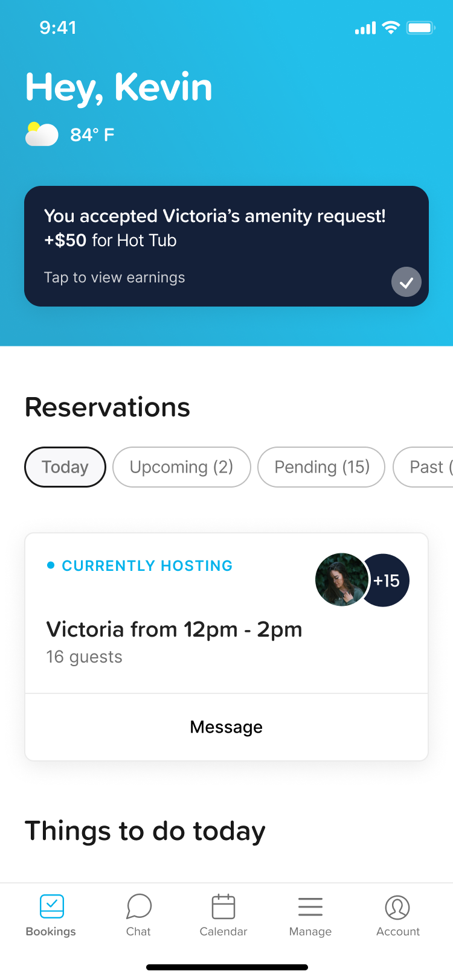Open Victoria from 12pm - 2pm reservation
The image size is (453, 980).
pyautogui.click(x=174, y=629)
